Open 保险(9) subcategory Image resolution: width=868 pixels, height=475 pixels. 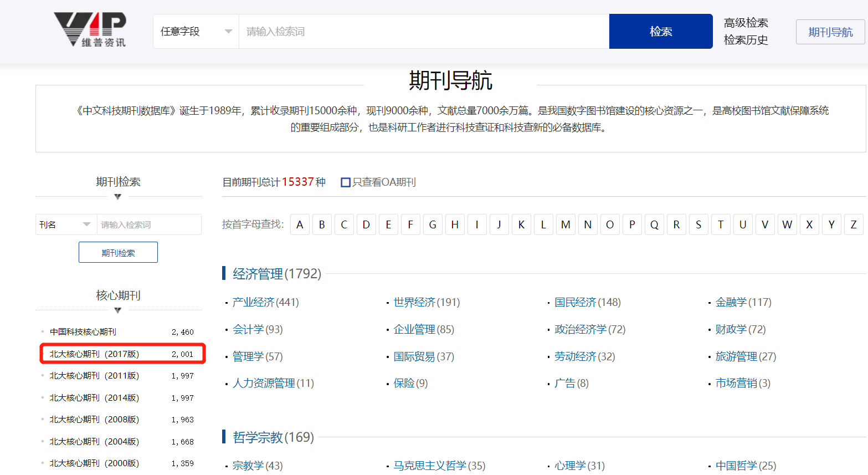point(410,383)
